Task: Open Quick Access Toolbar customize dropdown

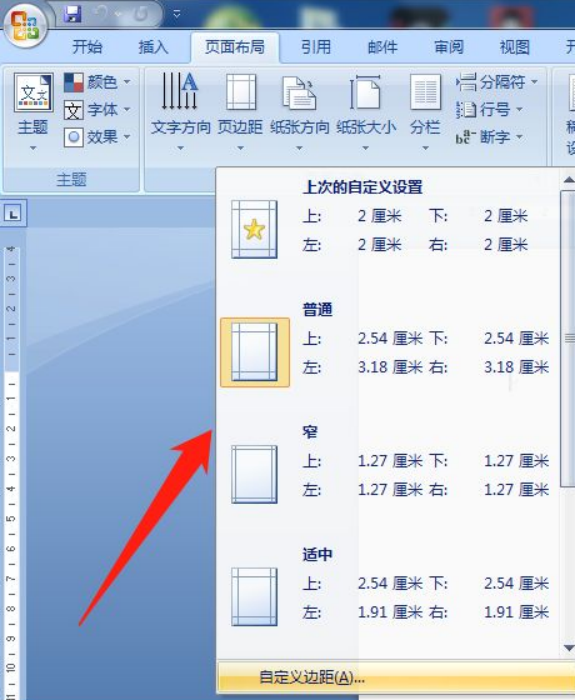Action: tap(177, 14)
